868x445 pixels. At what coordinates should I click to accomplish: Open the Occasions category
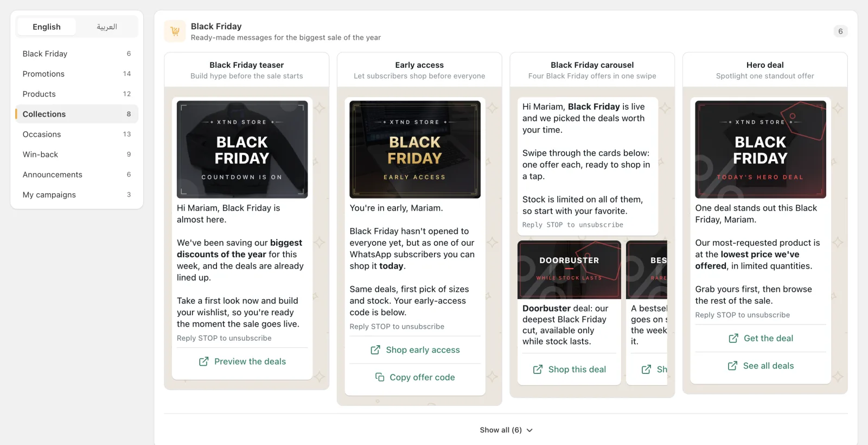pos(76,134)
